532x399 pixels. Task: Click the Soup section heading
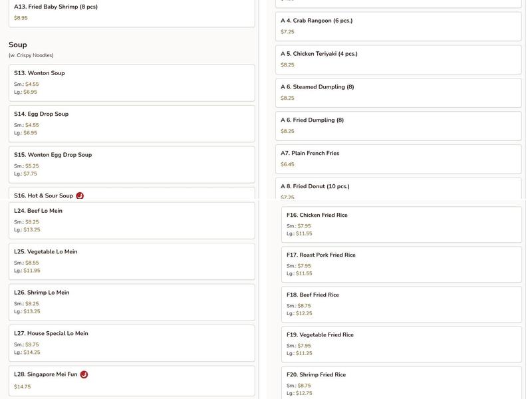tap(18, 45)
